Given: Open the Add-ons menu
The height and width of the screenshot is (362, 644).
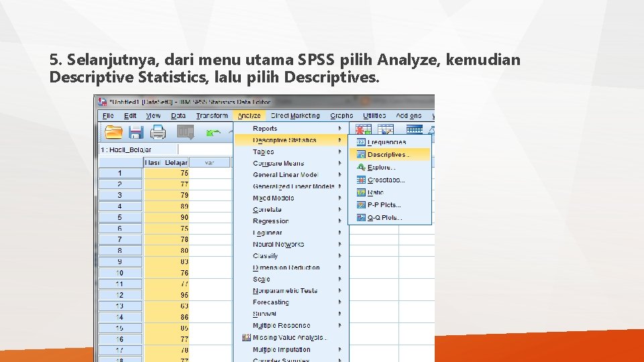Looking at the screenshot, I should (x=409, y=116).
